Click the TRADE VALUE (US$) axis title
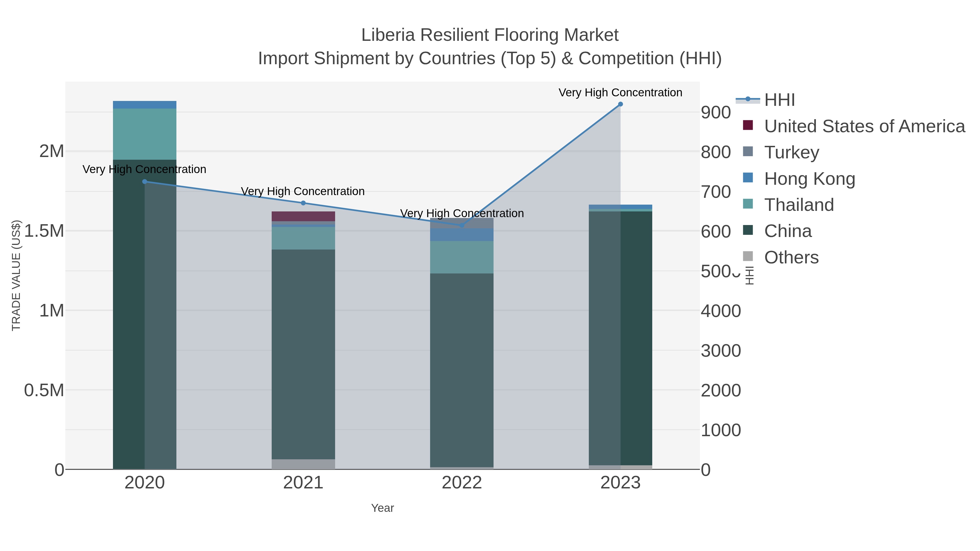Viewport: 980px width, 551px height. (x=16, y=275)
